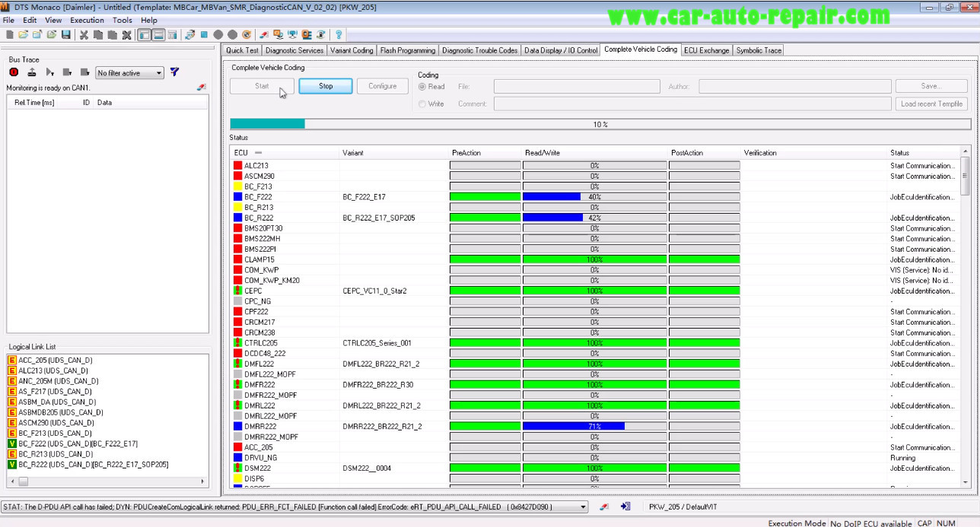
Task: Click the DMRR222 71% Read/Write progress bar
Action: point(594,427)
